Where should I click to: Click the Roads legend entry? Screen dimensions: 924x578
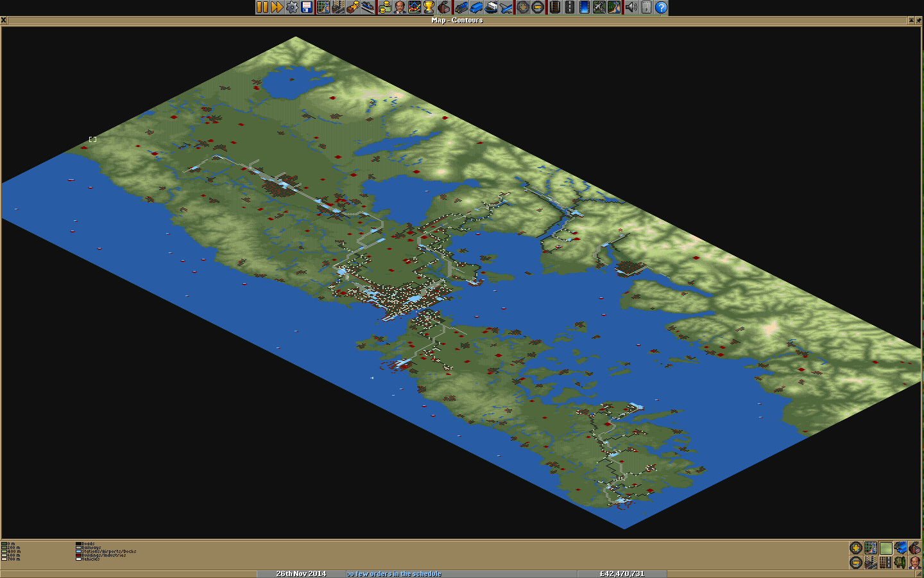[85, 544]
